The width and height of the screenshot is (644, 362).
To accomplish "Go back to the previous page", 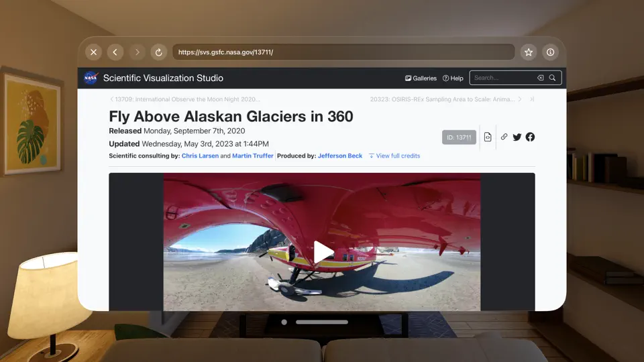I will click(x=115, y=52).
